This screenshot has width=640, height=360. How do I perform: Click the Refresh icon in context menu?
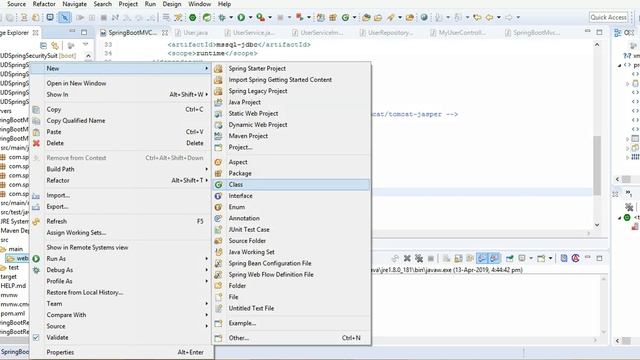click(x=36, y=221)
